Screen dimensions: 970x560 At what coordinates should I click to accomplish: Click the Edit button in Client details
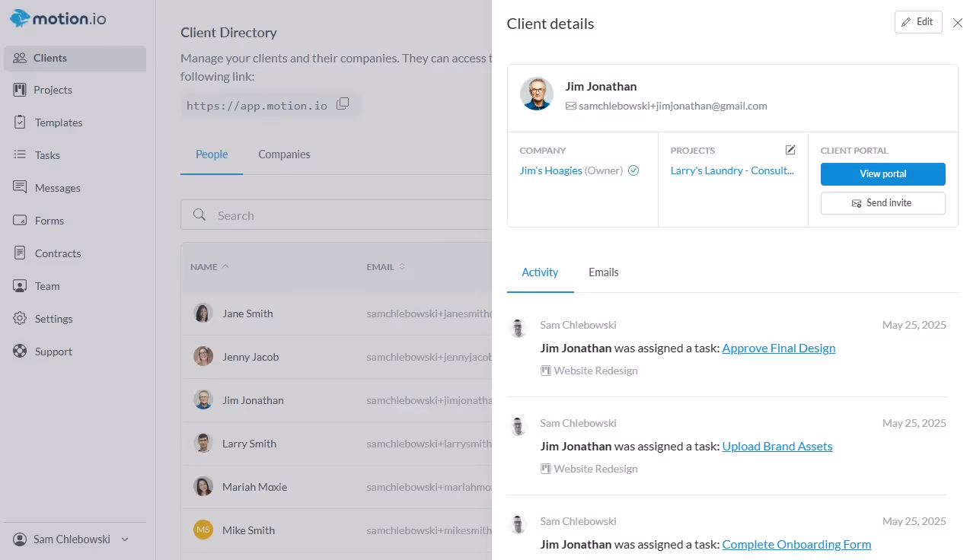click(x=918, y=22)
